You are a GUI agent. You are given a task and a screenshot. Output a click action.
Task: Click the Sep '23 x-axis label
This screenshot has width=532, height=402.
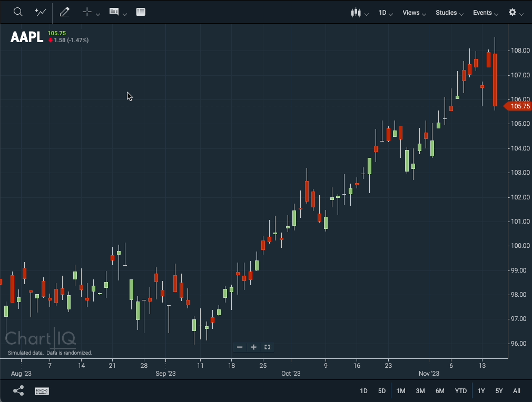click(x=165, y=374)
